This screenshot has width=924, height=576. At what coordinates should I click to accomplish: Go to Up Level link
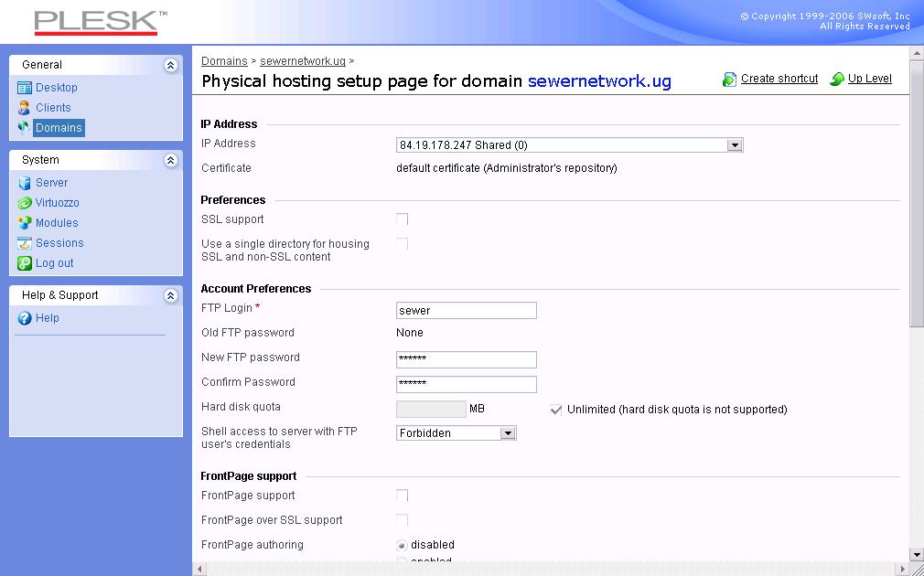click(x=869, y=79)
